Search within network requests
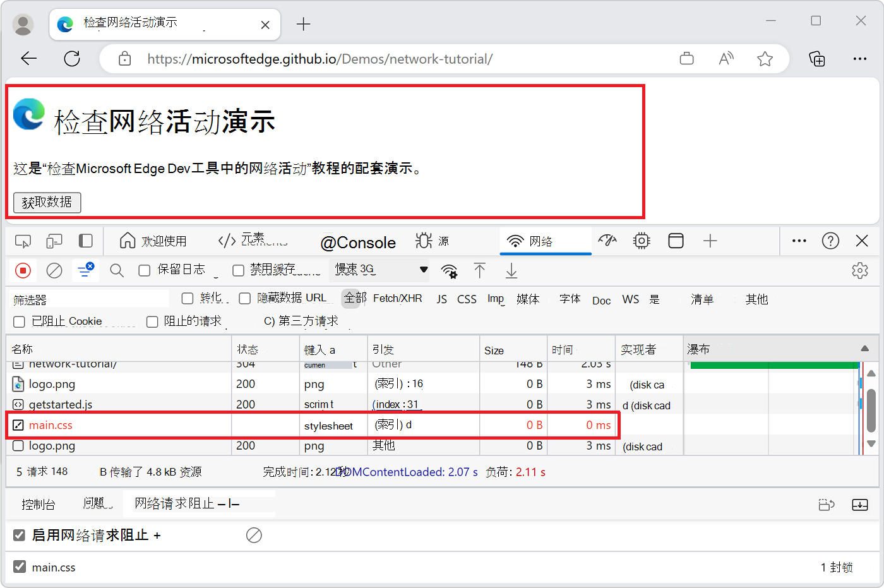884x588 pixels. click(117, 270)
